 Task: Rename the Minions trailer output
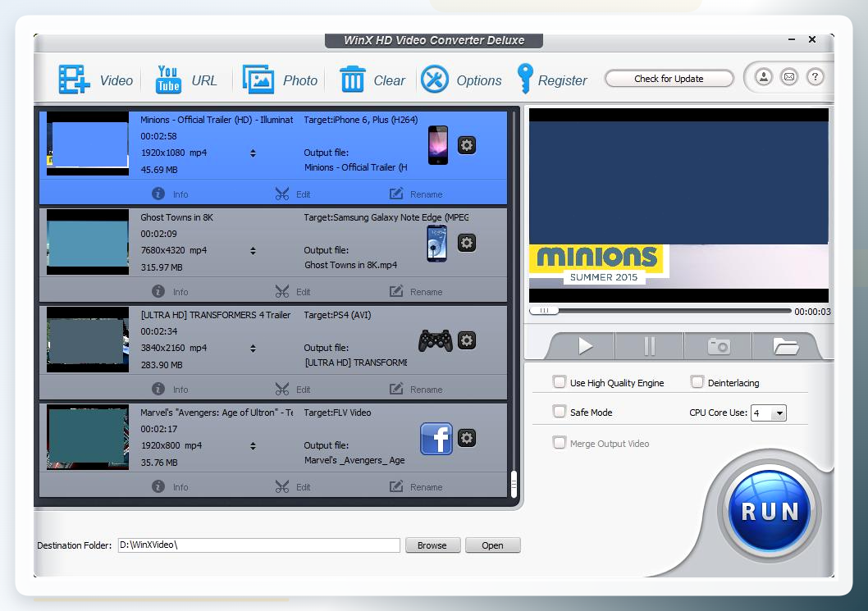[416, 194]
